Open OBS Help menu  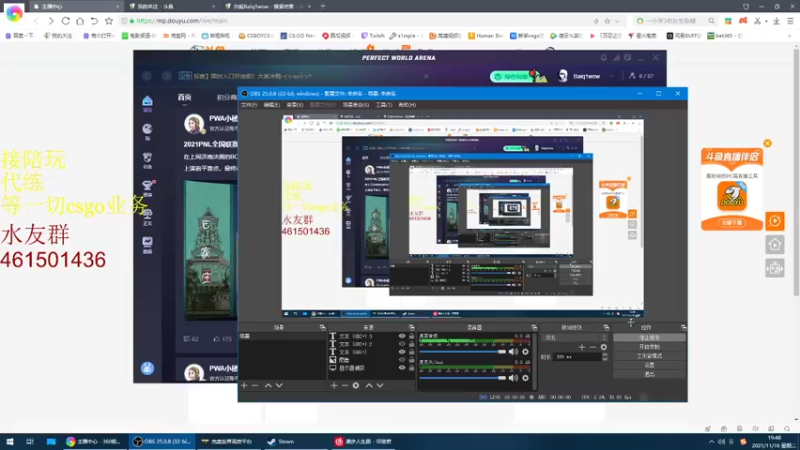pos(407,105)
